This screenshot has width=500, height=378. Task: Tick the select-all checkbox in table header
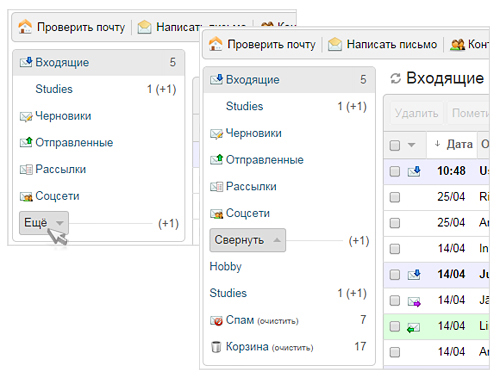click(395, 145)
